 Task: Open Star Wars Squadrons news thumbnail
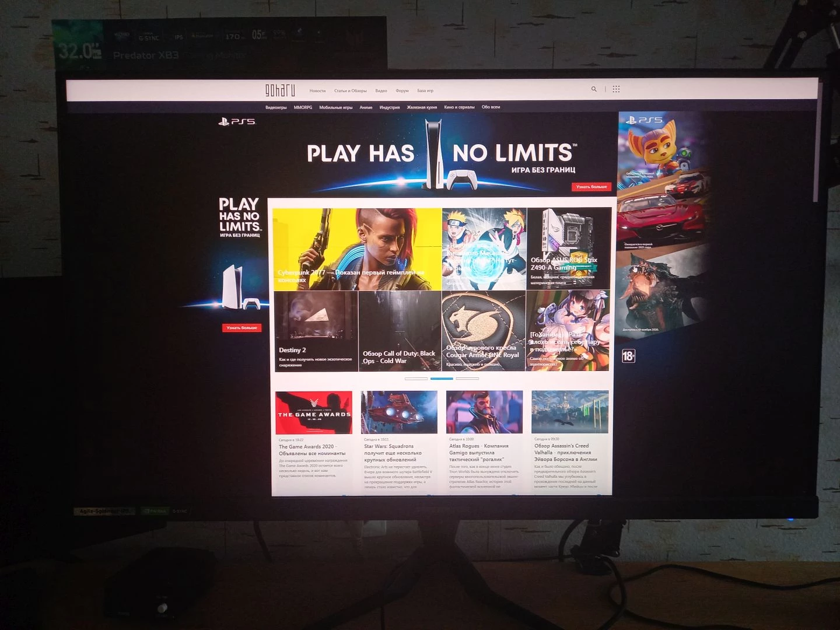point(399,412)
